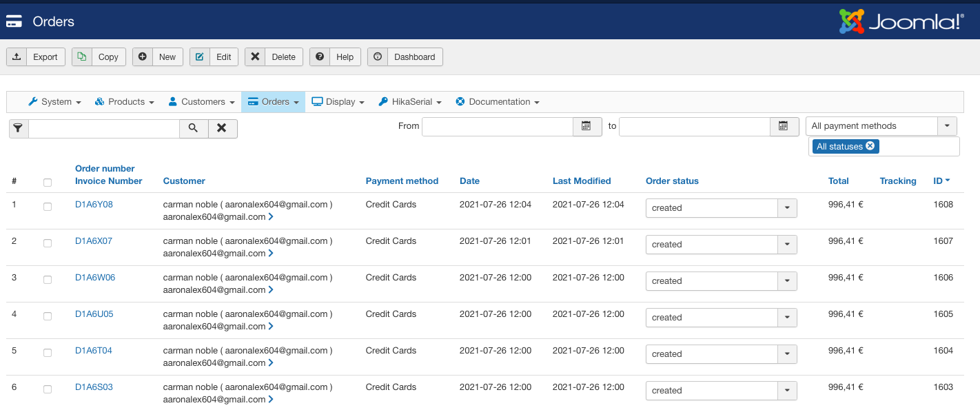Open the HikaSerial menu
980x410 pixels.
[410, 101]
